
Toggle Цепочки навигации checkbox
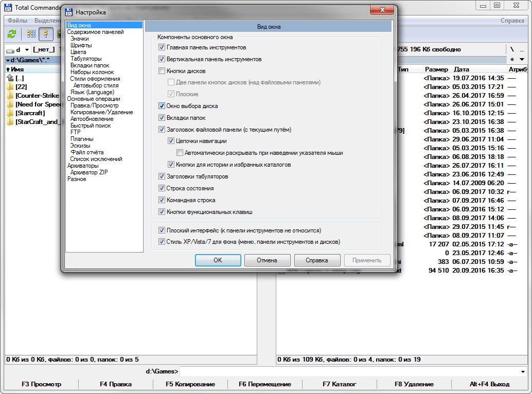[171, 141]
